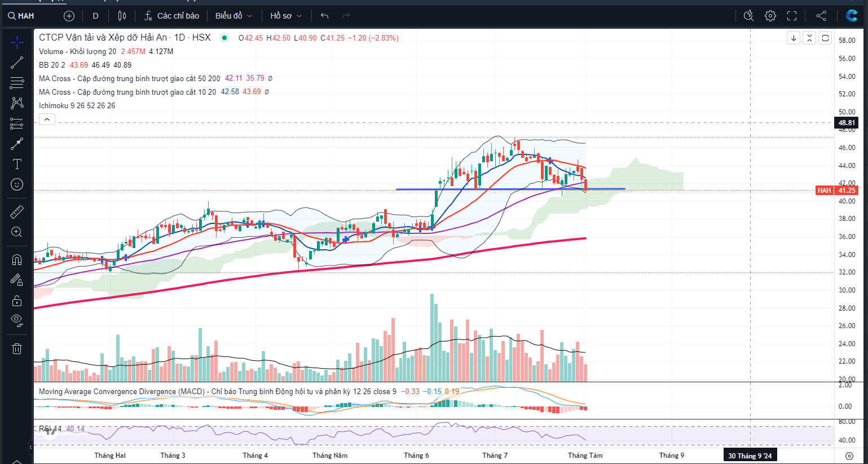Open the forecast and position tool
868x464 pixels.
click(x=17, y=123)
